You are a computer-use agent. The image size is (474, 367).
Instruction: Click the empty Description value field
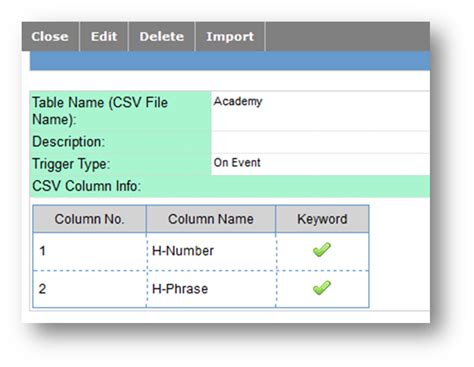pos(320,142)
